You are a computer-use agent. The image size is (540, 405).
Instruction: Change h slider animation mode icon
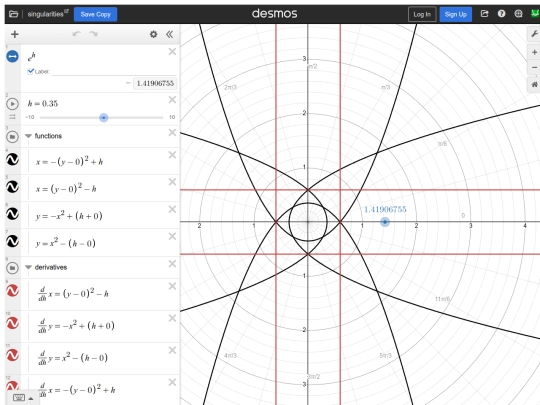pyautogui.click(x=12, y=117)
